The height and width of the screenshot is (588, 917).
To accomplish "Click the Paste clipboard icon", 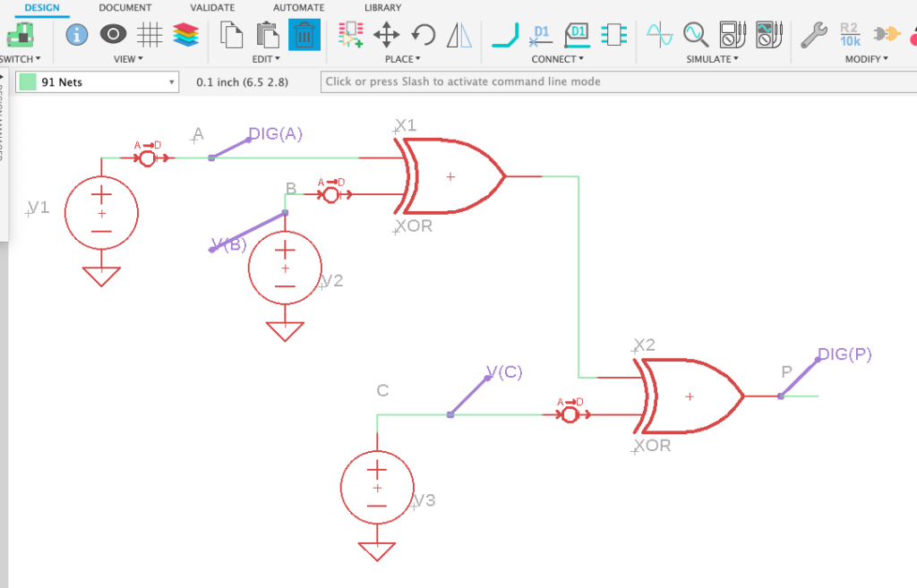I will (268, 35).
